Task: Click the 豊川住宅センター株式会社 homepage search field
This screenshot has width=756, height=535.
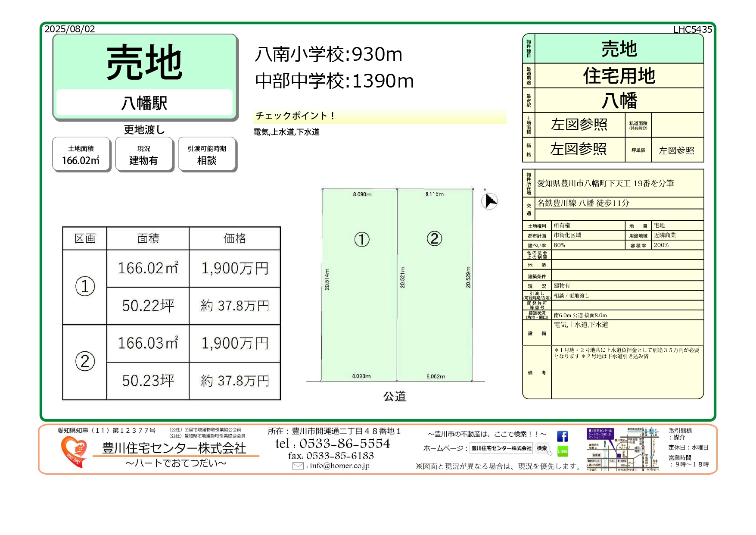Action: 501,448
